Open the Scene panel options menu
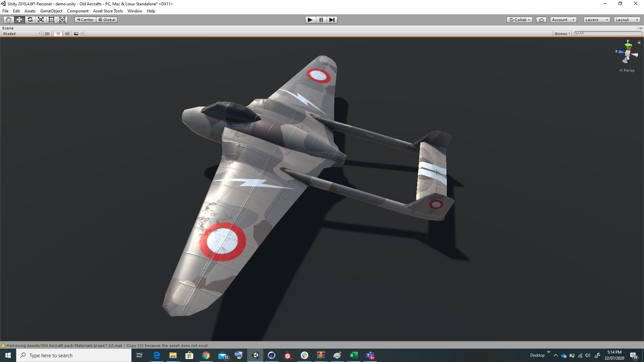The width and height of the screenshot is (644, 362). pos(639,28)
